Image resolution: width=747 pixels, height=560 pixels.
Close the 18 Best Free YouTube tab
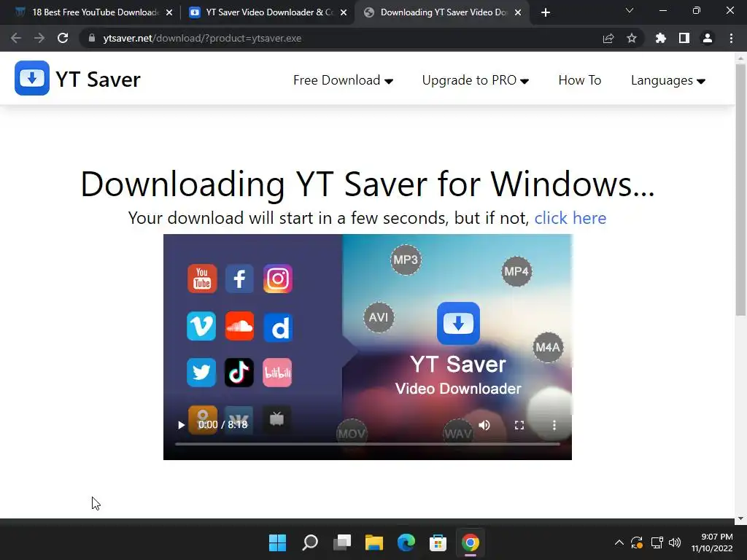169,12
